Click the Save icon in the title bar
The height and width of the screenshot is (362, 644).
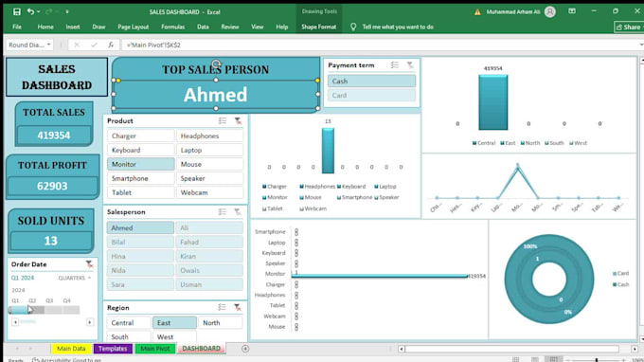[x=17, y=12]
